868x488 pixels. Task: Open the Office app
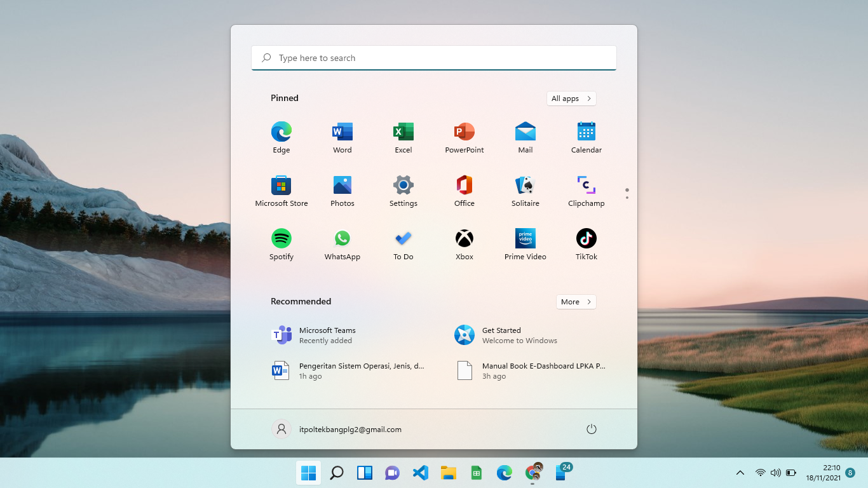click(465, 191)
